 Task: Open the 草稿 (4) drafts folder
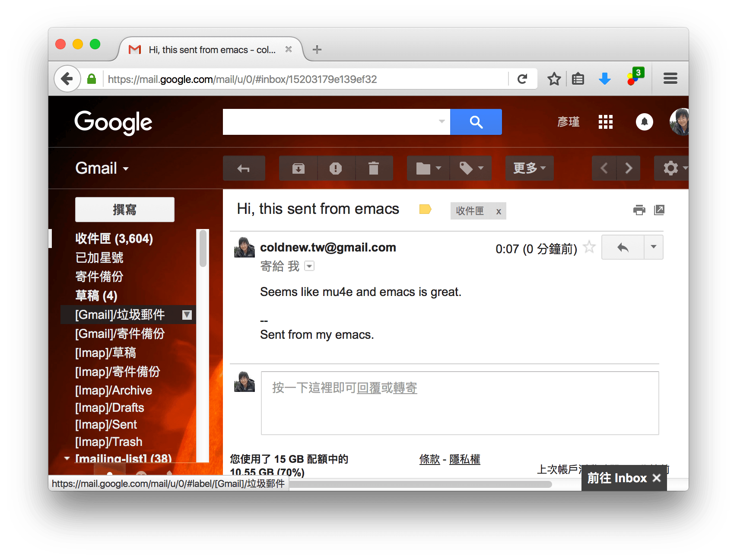coord(96,296)
